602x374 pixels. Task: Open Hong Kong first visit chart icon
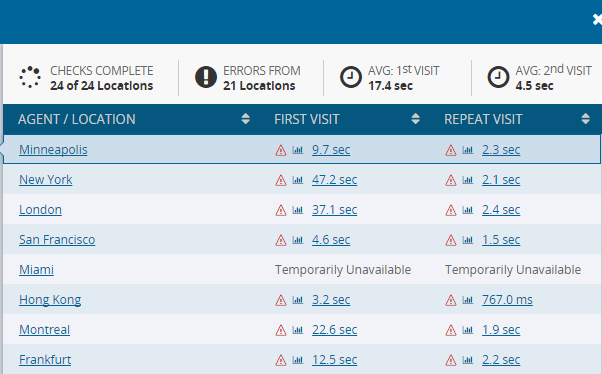pos(298,300)
